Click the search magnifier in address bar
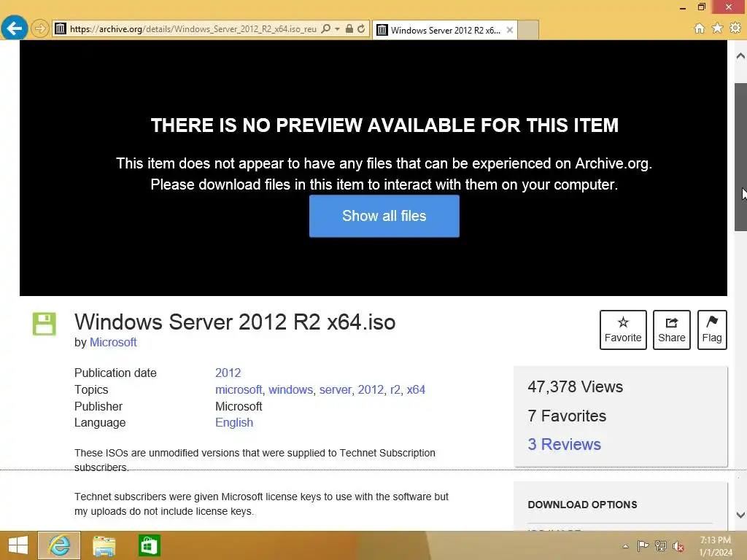 (x=326, y=29)
